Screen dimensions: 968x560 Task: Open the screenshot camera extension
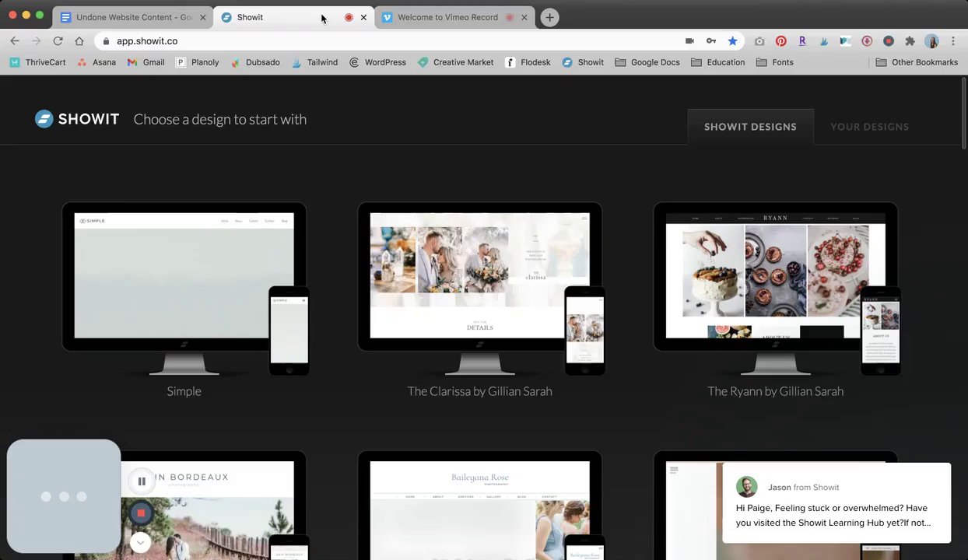tap(759, 41)
